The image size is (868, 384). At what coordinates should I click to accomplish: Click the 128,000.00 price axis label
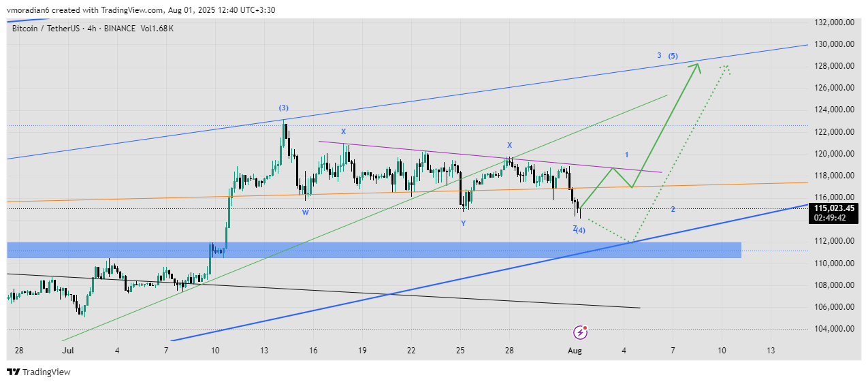[834, 66]
